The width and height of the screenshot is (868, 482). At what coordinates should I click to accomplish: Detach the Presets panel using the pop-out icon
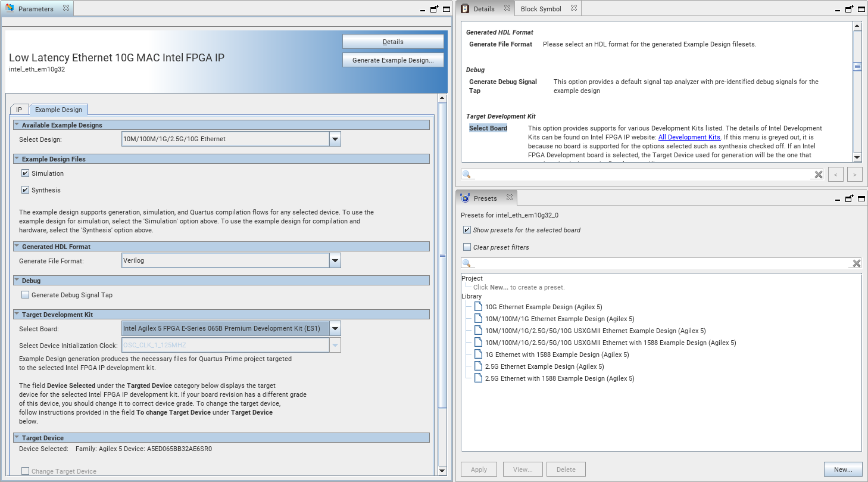850,198
